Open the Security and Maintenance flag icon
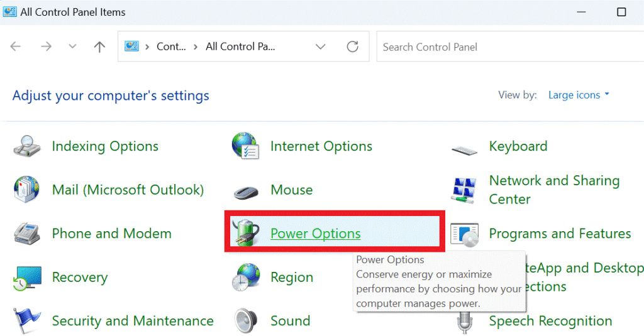The image size is (644, 336). (26, 321)
